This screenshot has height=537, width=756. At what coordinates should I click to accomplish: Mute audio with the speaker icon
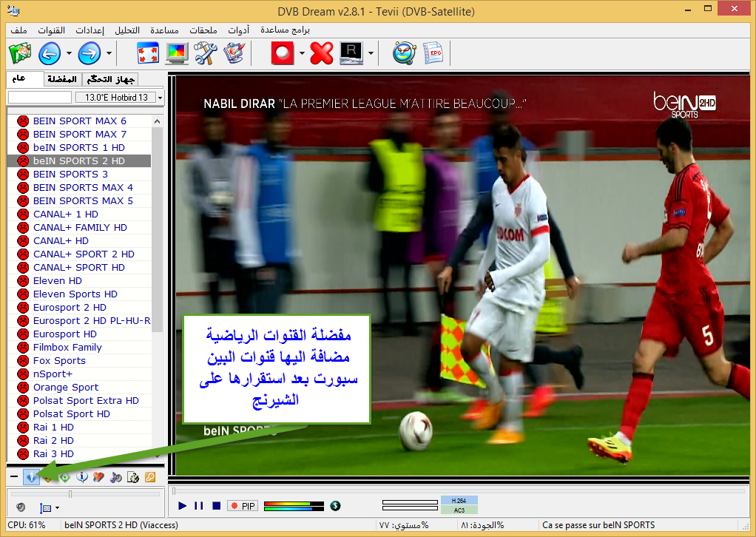click(20, 507)
